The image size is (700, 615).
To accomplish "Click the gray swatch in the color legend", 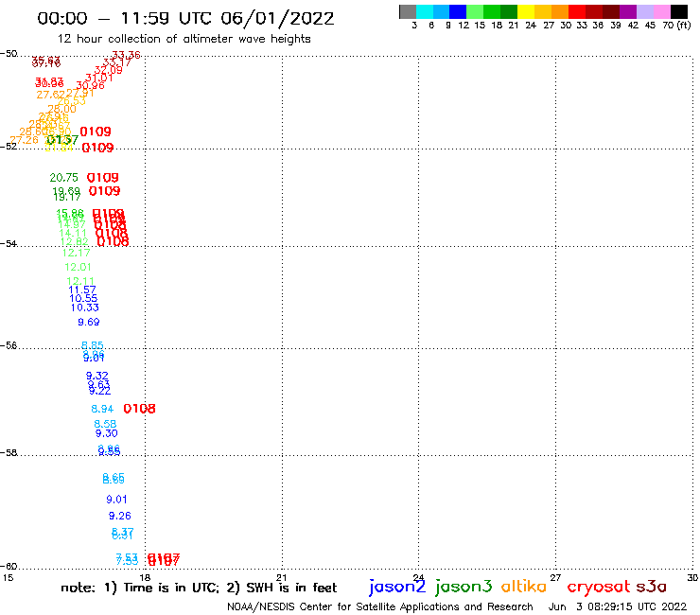I will pos(408,11).
